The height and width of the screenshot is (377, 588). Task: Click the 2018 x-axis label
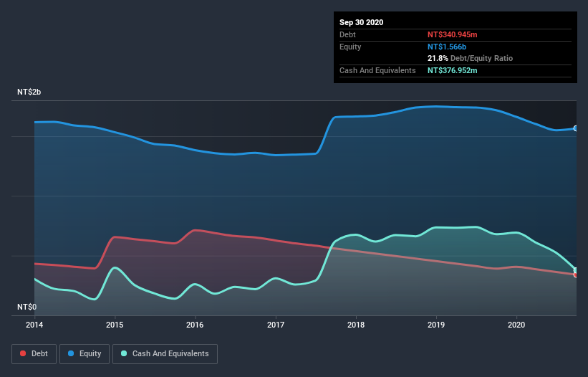[356, 325]
